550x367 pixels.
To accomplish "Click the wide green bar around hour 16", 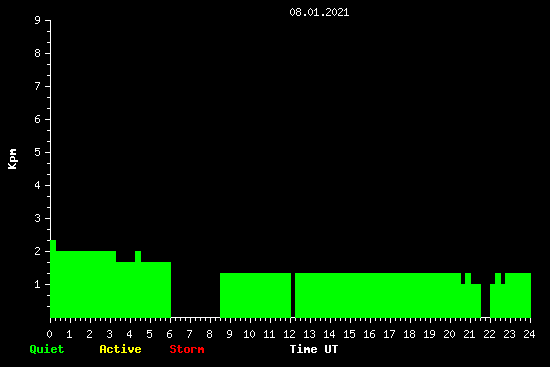I will click(x=378, y=295).
